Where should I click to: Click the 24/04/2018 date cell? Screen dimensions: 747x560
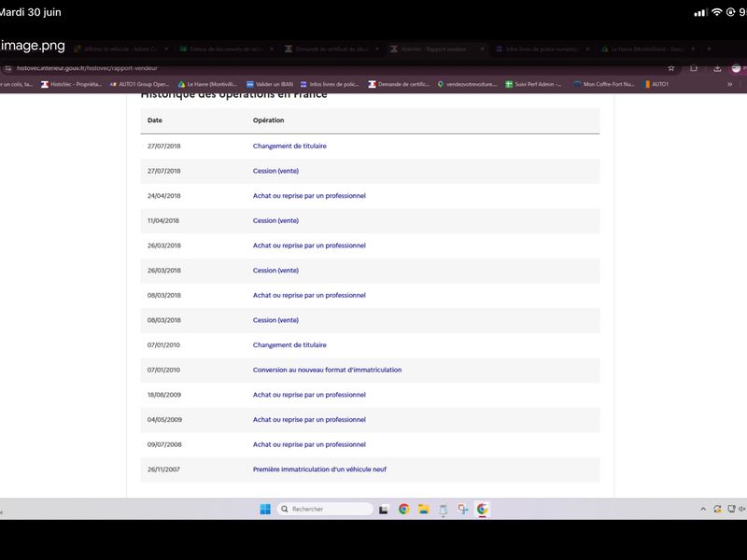164,196
